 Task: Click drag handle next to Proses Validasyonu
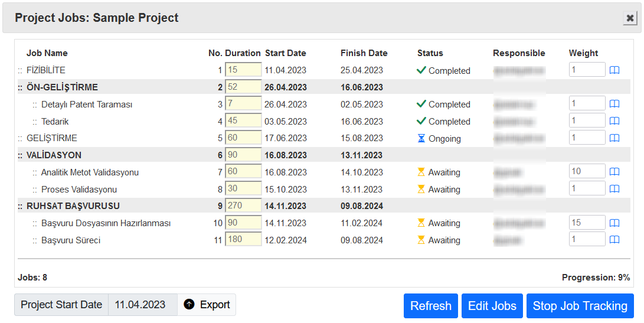[x=35, y=190]
